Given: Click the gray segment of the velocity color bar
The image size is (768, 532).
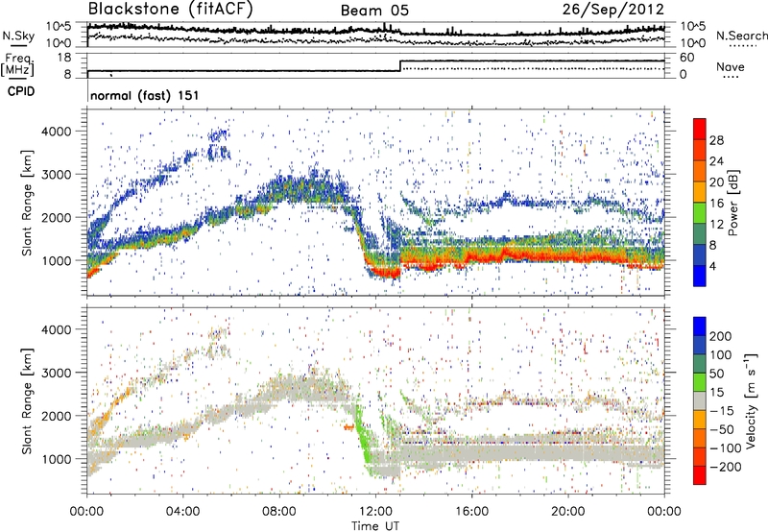Looking at the screenshot, I should 700,400.
